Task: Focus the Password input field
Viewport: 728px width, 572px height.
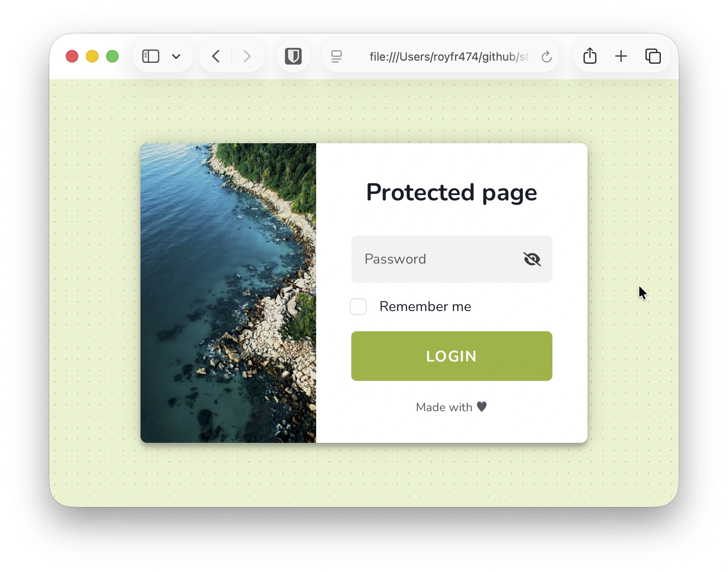Action: pyautogui.click(x=451, y=259)
